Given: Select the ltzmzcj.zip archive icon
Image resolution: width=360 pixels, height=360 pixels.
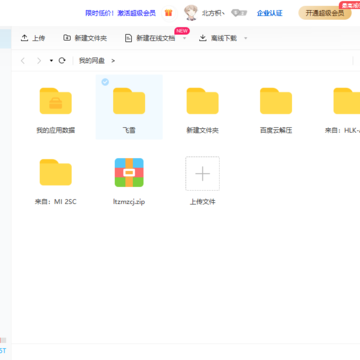Looking at the screenshot, I should coord(129,172).
